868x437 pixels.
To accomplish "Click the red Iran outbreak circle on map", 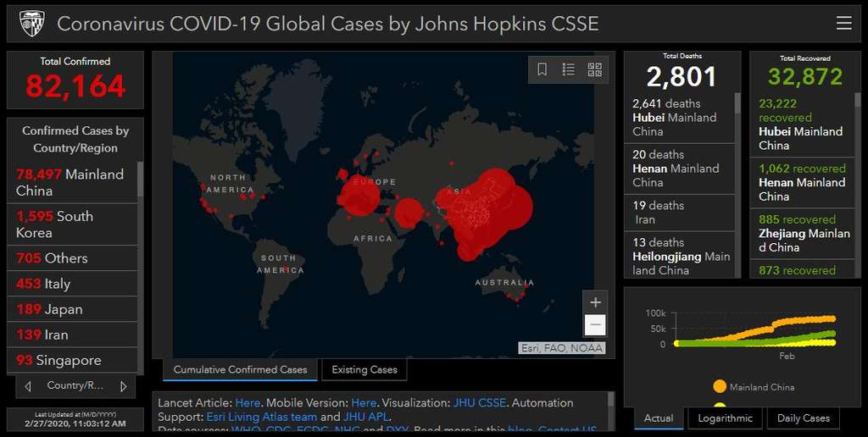I will [409, 213].
